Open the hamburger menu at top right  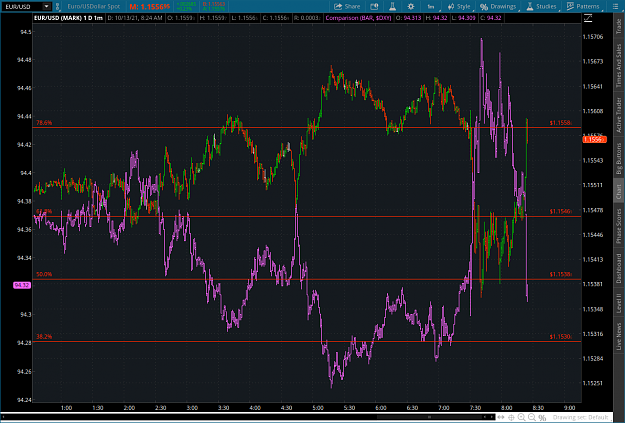point(615,6)
